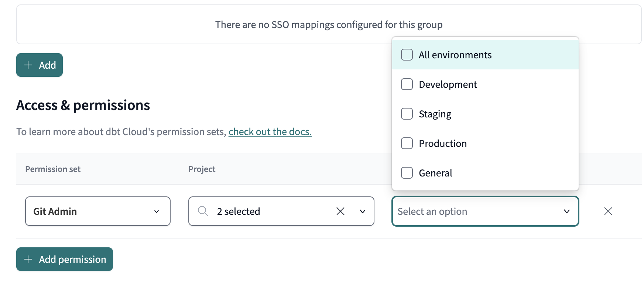Enable the Staging checkbox
The width and height of the screenshot is (644, 285).
point(407,114)
